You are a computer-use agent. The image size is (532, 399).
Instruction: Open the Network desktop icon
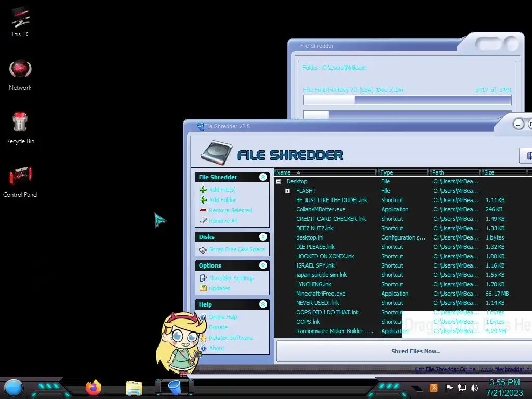tap(20, 75)
